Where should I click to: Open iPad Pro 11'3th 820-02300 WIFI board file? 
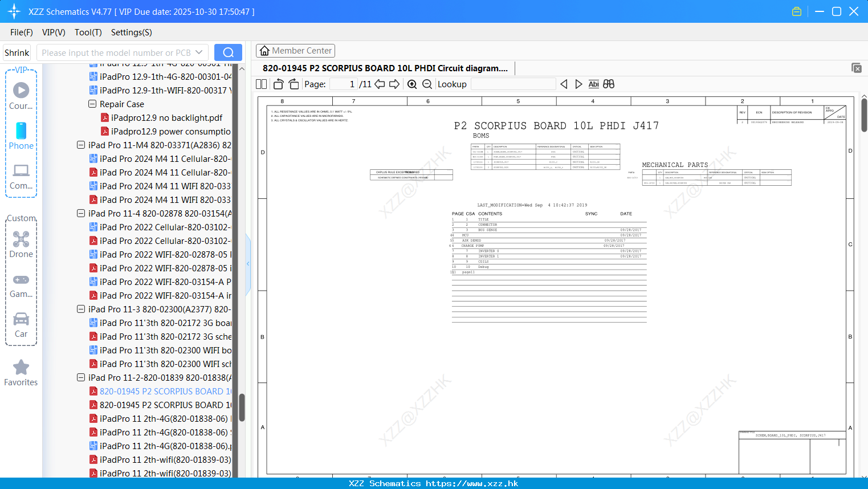pyautogui.click(x=160, y=350)
